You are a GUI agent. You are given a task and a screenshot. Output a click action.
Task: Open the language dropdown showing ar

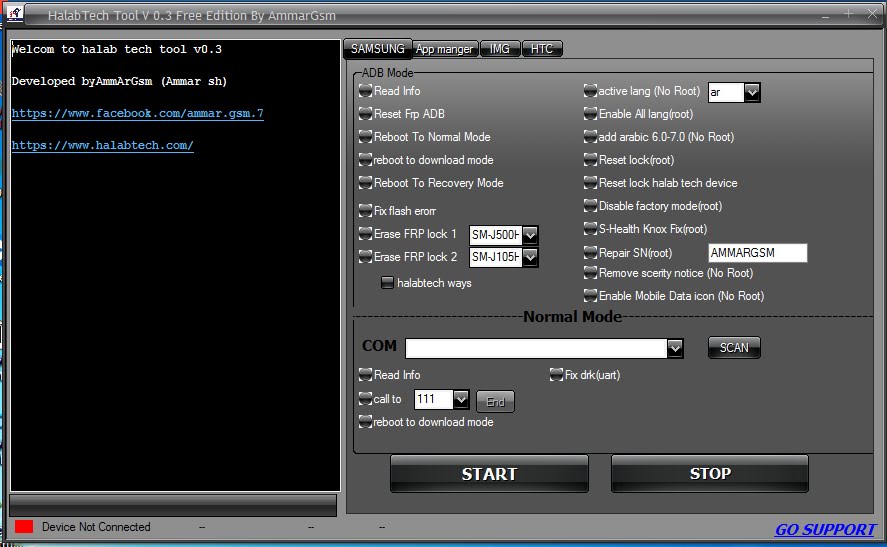(752, 92)
